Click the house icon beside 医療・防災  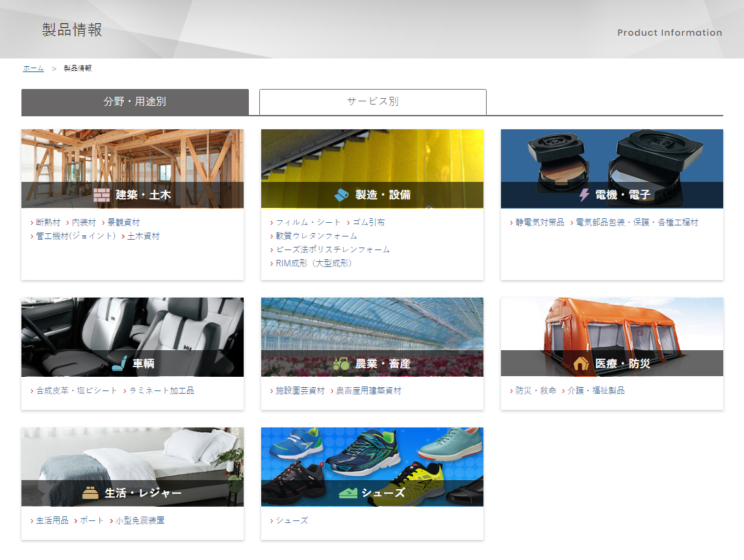point(582,364)
